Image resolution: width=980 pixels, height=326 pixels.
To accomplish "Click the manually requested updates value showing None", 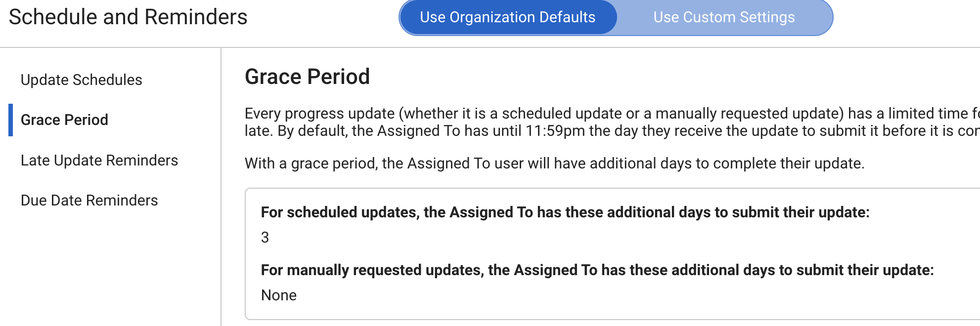I will pos(279,295).
